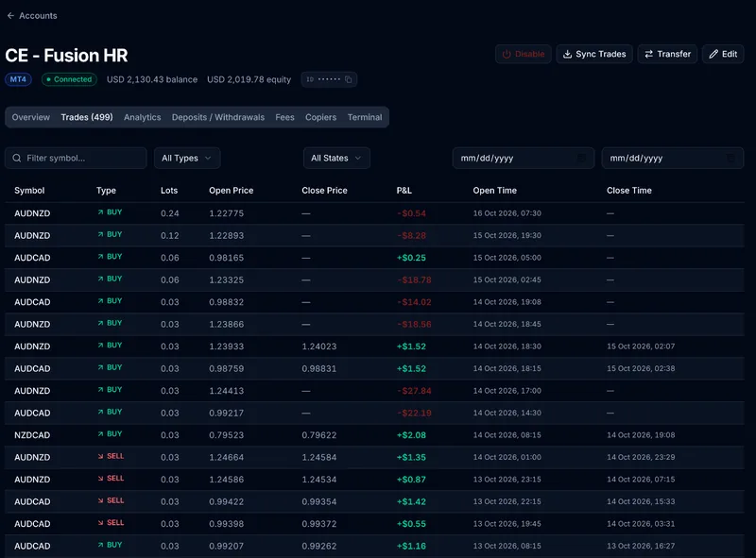Click the second mm/dd/yyyy date field
This screenshot has height=558, width=756.
click(673, 158)
